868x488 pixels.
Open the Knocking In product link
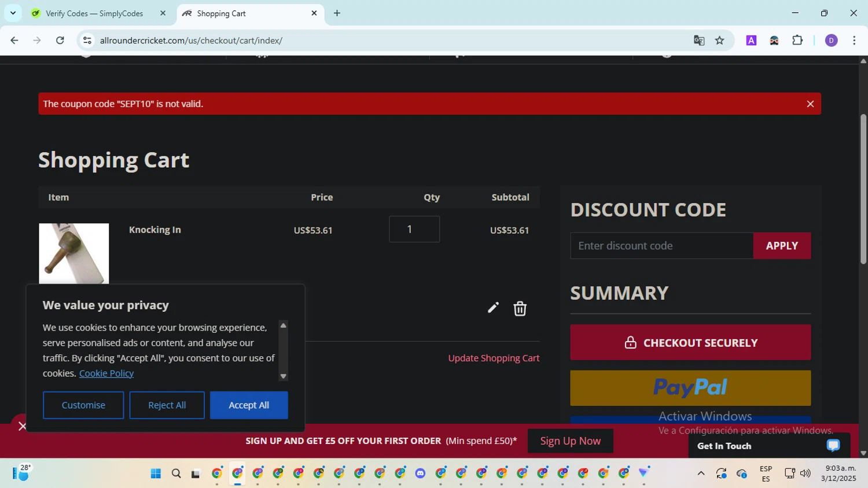155,230
